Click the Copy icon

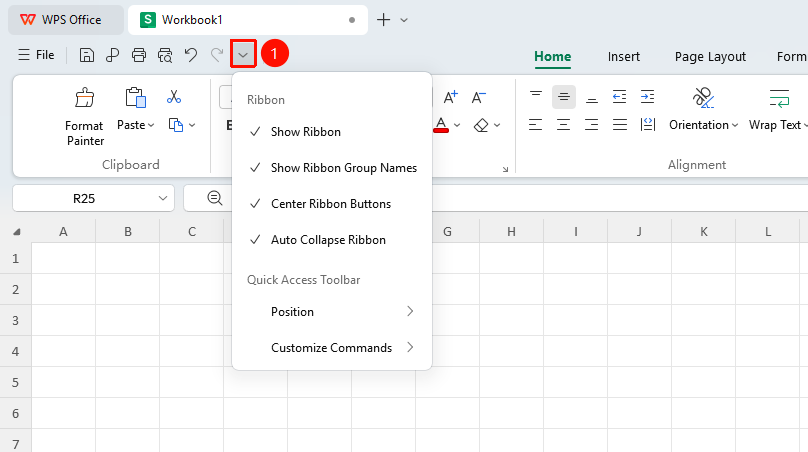176,125
